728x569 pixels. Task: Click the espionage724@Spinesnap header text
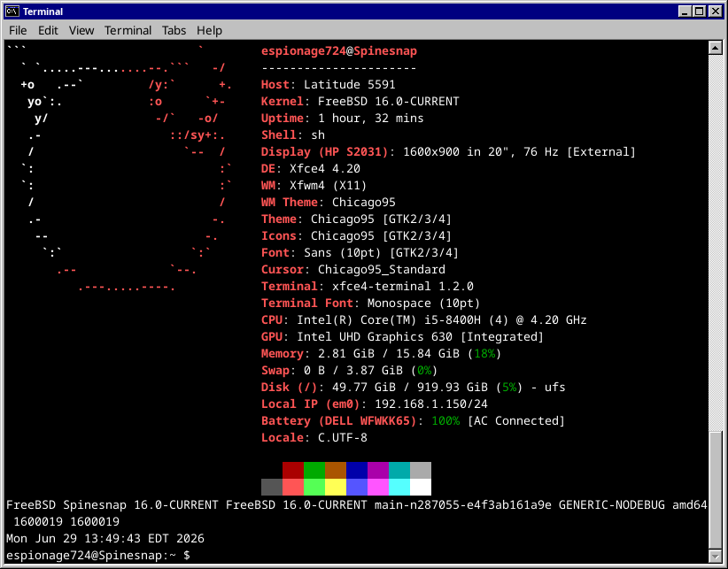tap(339, 51)
